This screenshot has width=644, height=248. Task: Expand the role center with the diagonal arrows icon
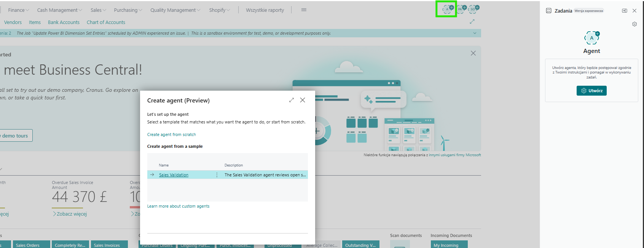point(472,22)
